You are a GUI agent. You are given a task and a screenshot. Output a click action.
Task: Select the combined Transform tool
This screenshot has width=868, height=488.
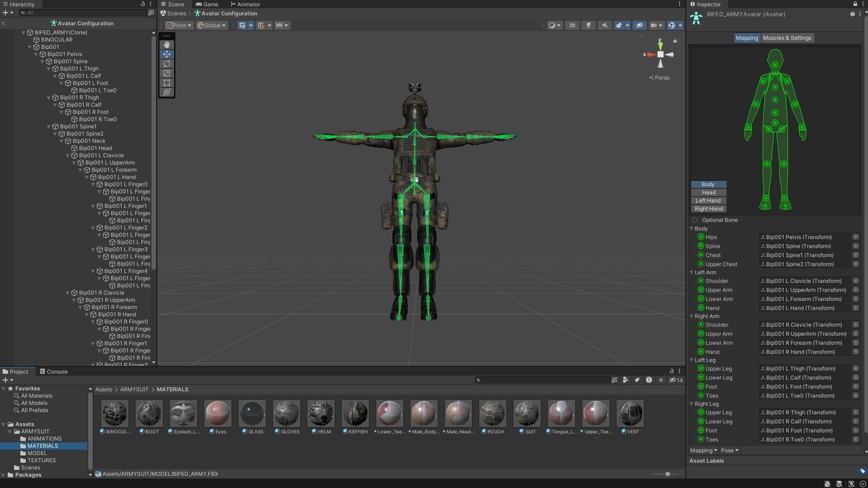167,92
